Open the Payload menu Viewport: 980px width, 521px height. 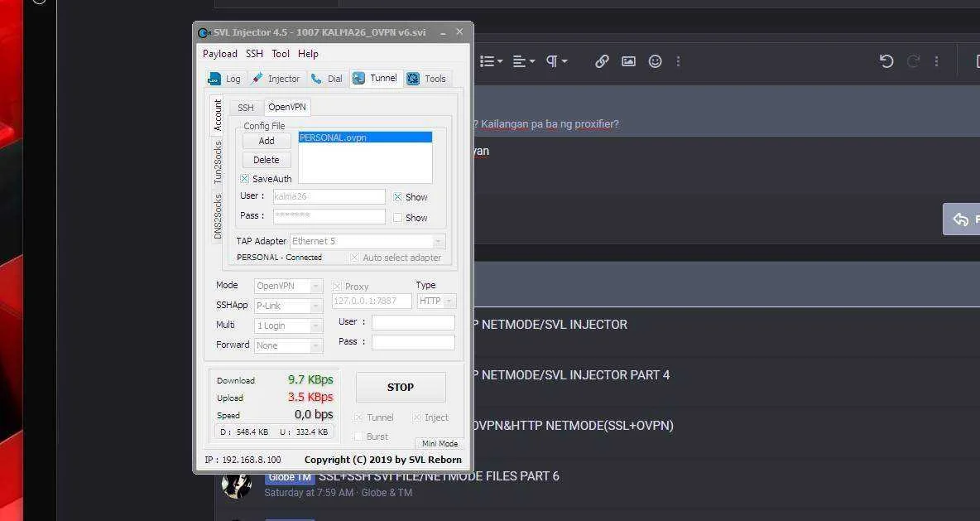pyautogui.click(x=219, y=54)
